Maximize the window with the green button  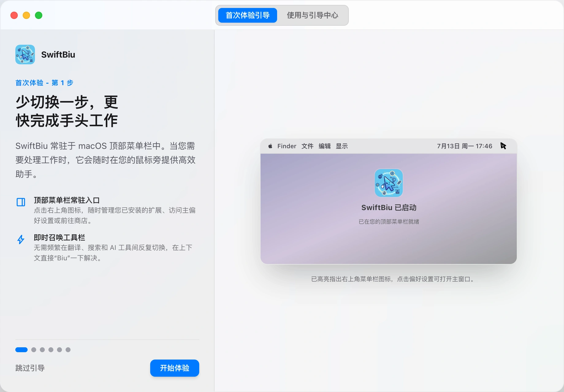(39, 15)
